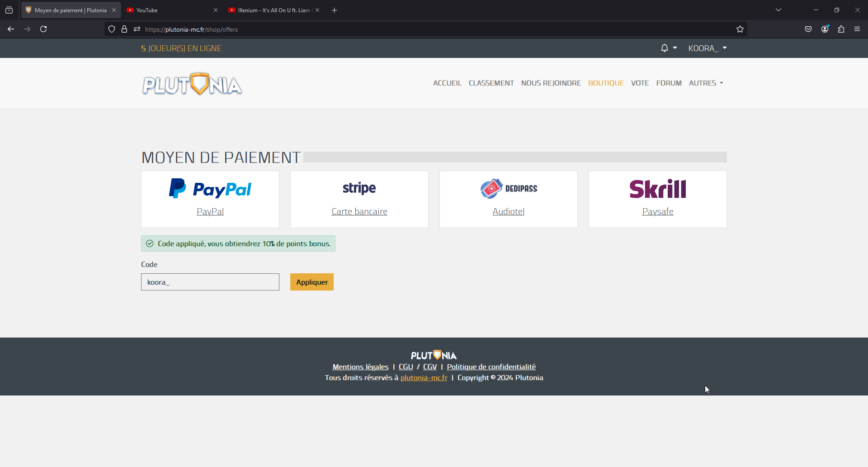
Task: Click the PayPal logo image
Action: tap(210, 189)
